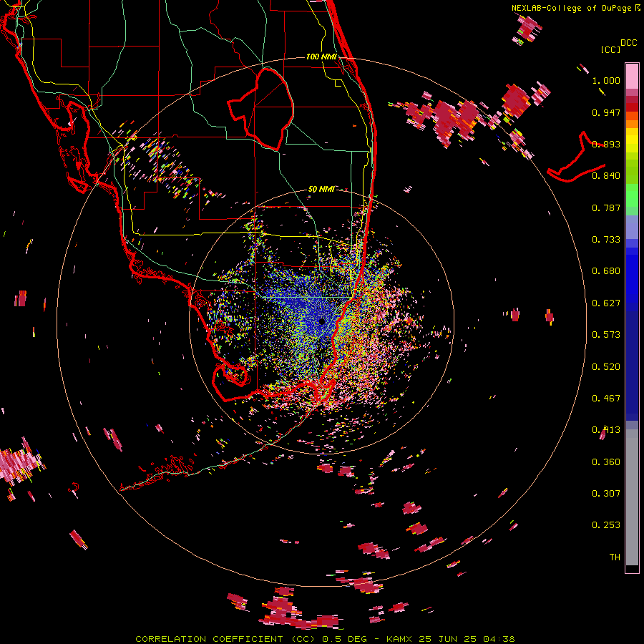Click the 0.840 color scale value
This screenshot has width=644, height=644.
tap(606, 176)
